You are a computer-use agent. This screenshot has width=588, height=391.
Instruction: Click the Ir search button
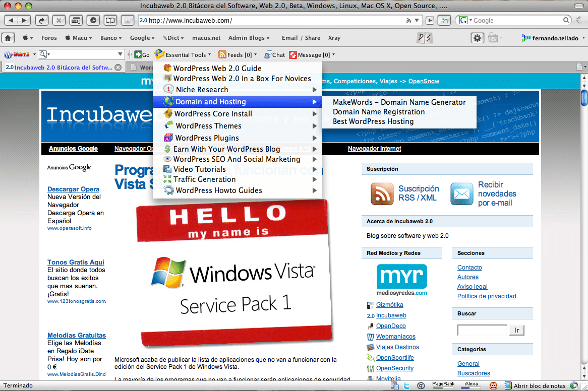(517, 330)
